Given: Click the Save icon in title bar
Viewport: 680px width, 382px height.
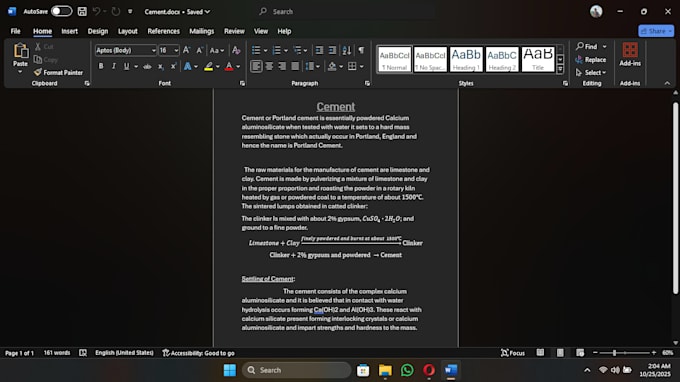Looking at the screenshot, I should (82, 12).
